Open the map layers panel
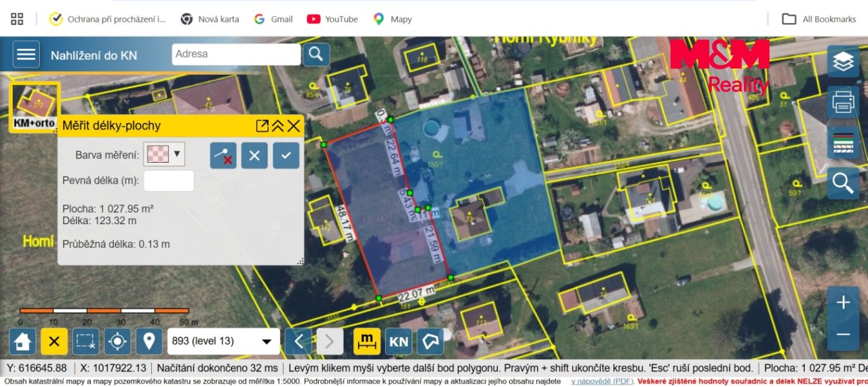 (843, 61)
